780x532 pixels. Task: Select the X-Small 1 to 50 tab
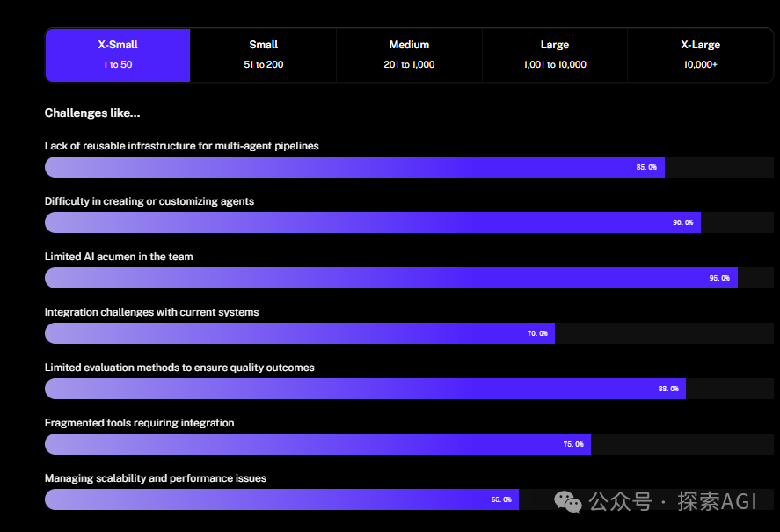[x=118, y=55]
